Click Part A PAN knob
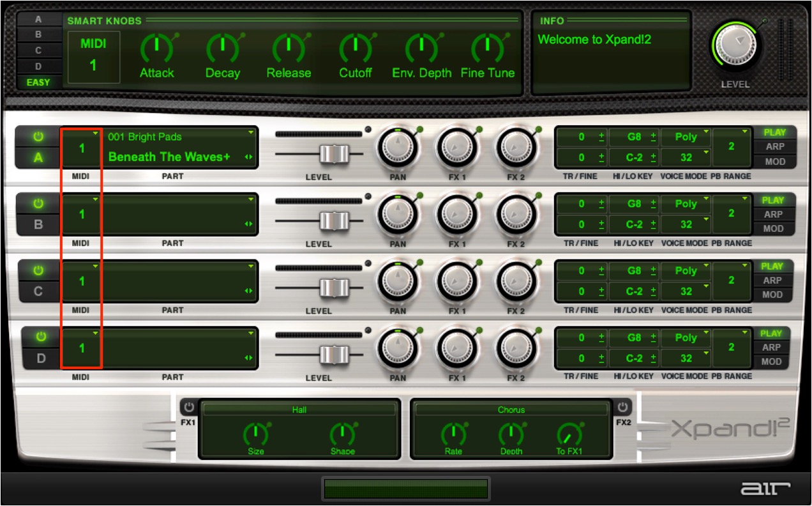 point(398,149)
